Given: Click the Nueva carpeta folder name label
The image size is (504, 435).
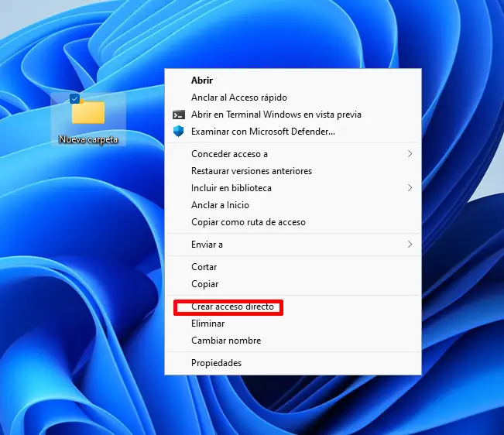Looking at the screenshot, I should tap(88, 139).
